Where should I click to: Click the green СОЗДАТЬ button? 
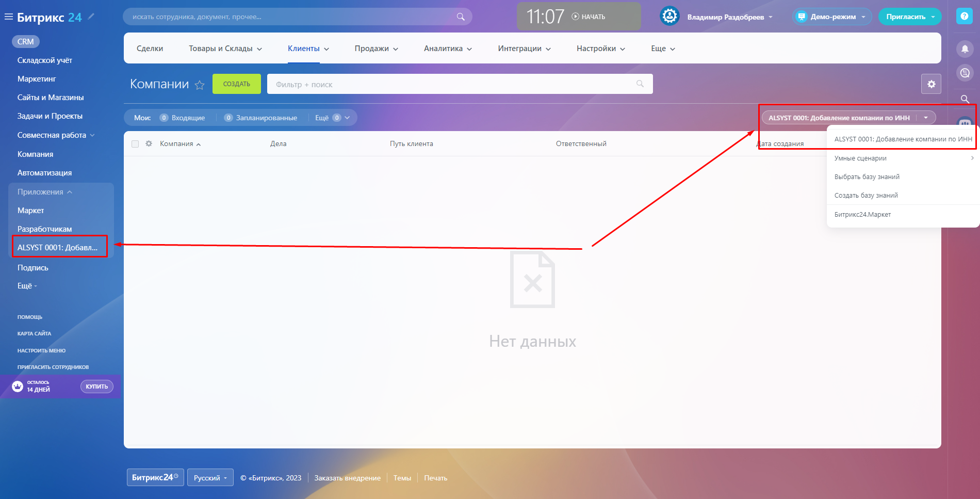(x=237, y=84)
